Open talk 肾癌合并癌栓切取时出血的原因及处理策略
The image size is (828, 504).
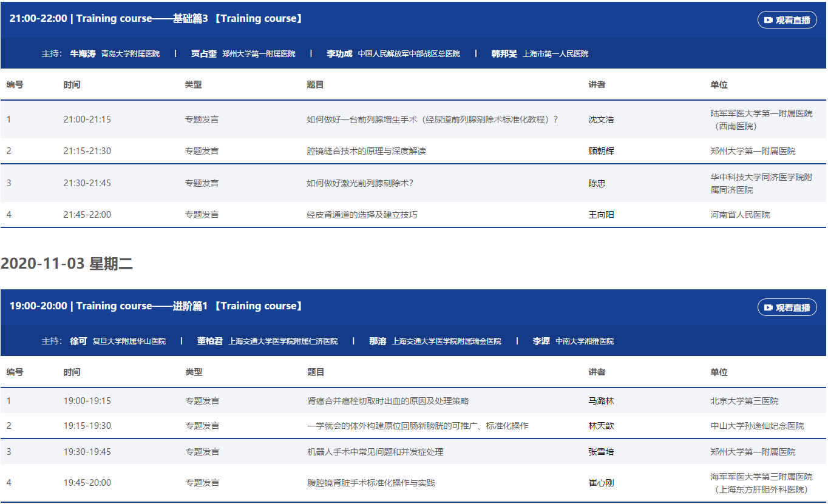pos(388,401)
